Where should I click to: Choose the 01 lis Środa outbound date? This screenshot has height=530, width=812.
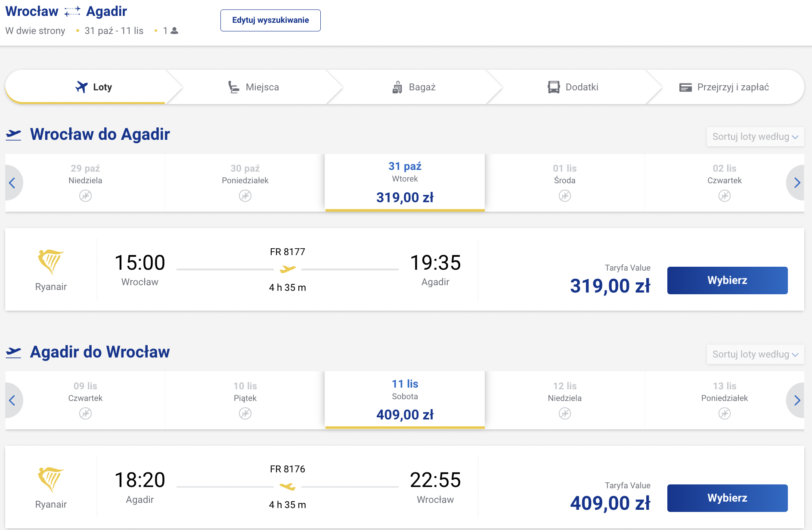(x=564, y=183)
